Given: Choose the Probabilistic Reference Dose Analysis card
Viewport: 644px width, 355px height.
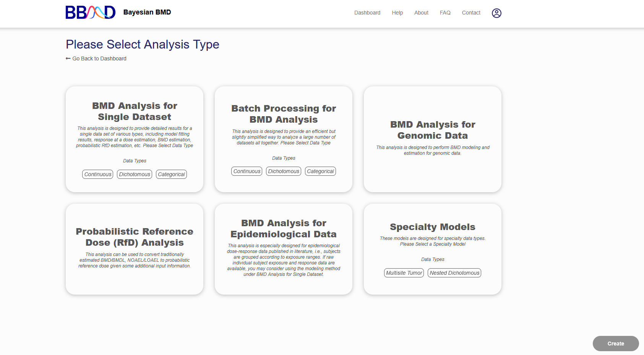Looking at the screenshot, I should tap(135, 248).
